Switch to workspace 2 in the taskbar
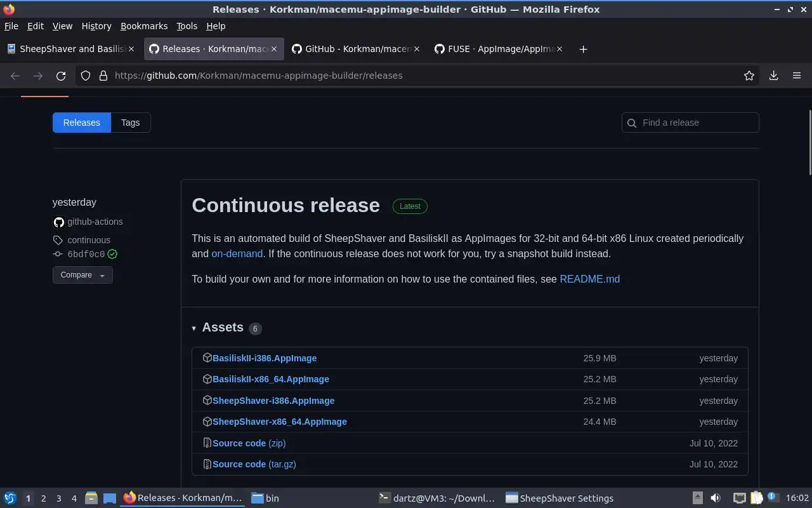 click(x=43, y=498)
